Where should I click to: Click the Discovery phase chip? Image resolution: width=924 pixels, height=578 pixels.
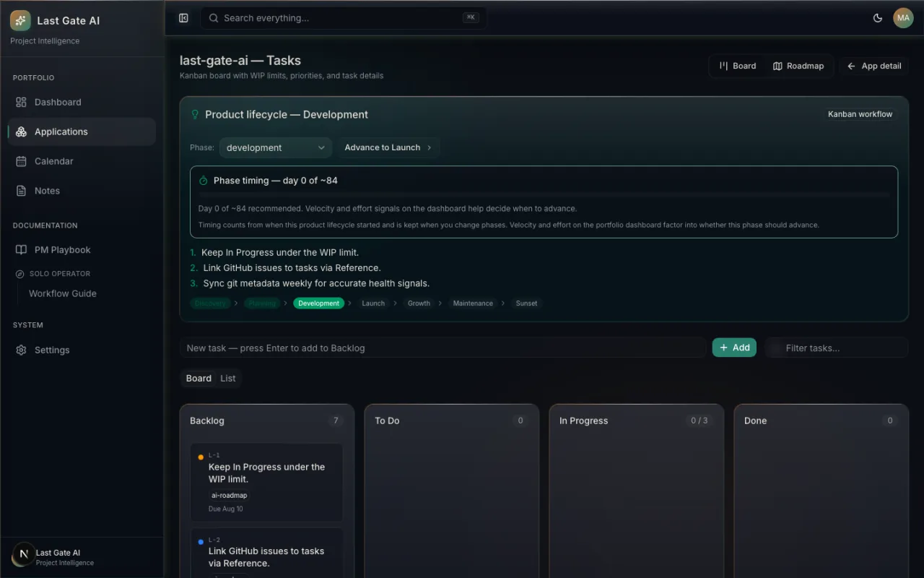pos(210,303)
